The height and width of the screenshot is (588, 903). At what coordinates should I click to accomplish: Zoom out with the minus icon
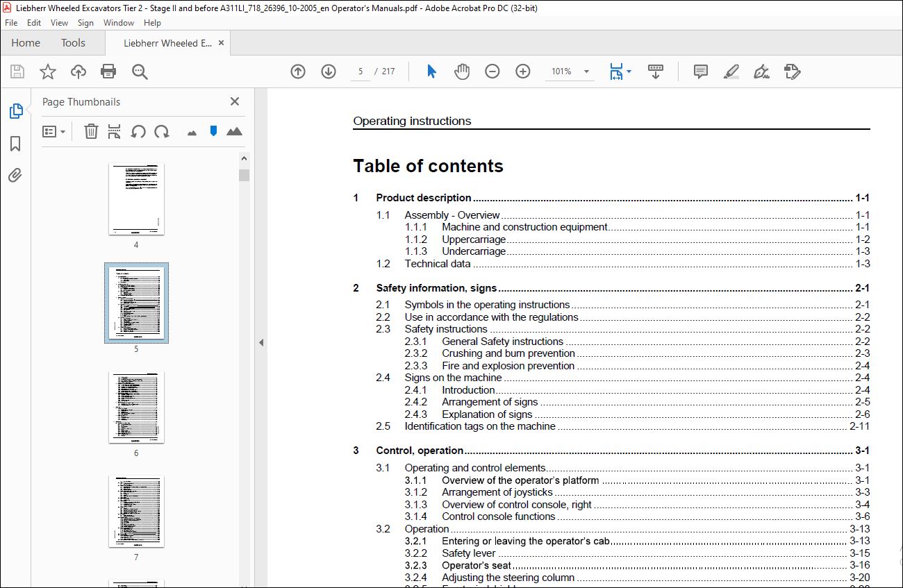tap(492, 72)
